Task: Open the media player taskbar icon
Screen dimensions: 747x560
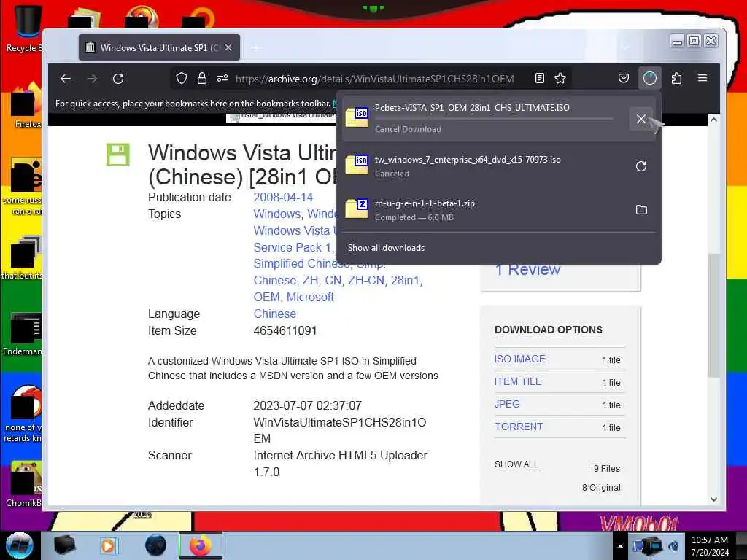Action: pos(108,545)
